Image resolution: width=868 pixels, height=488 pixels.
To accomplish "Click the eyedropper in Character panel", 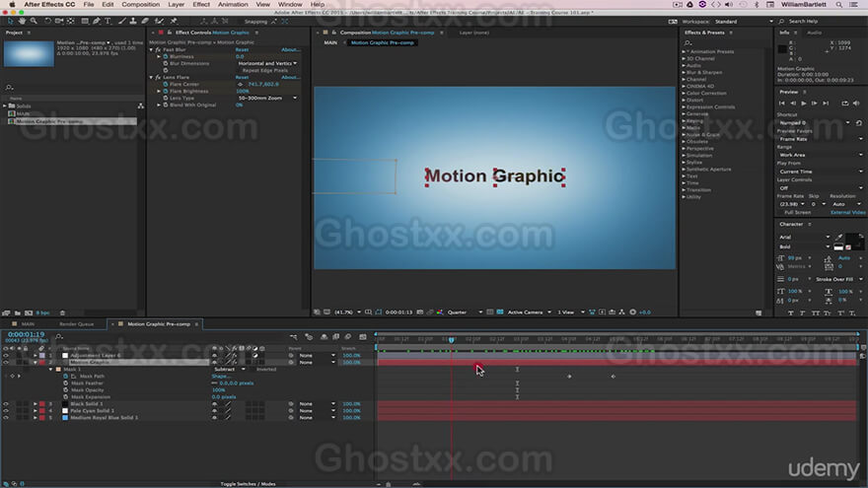I will (x=838, y=237).
